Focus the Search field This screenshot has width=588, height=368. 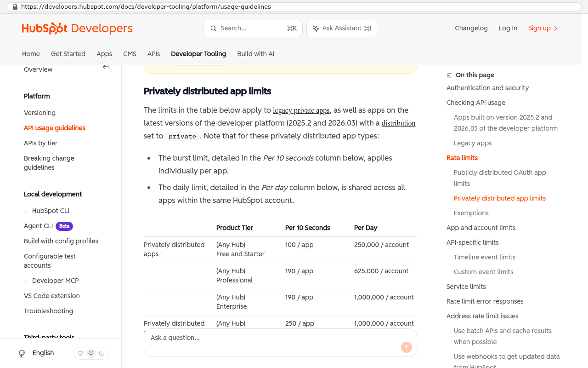pos(253,29)
